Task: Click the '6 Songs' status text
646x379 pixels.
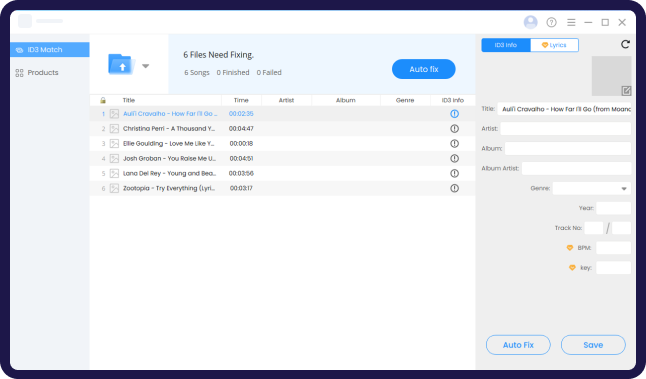Action: tap(197, 73)
